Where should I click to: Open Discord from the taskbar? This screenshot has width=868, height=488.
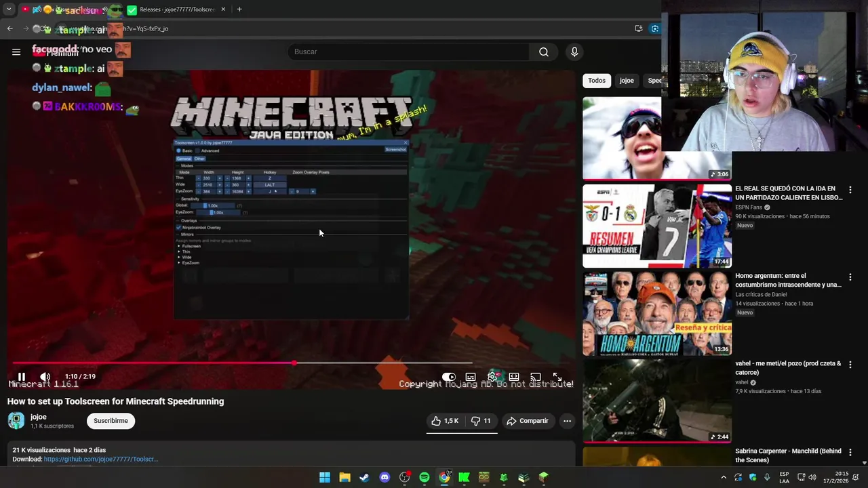click(384, 477)
